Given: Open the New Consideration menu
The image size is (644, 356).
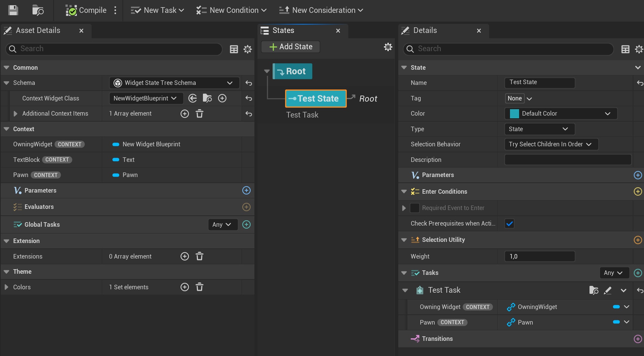Looking at the screenshot, I should point(321,10).
